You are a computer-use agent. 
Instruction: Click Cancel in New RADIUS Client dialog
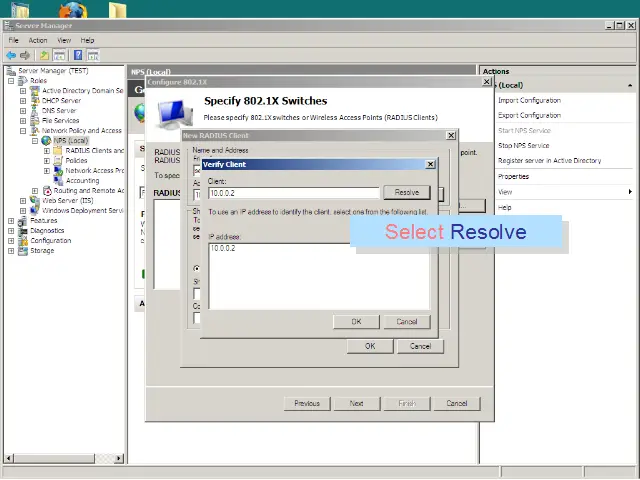420,346
